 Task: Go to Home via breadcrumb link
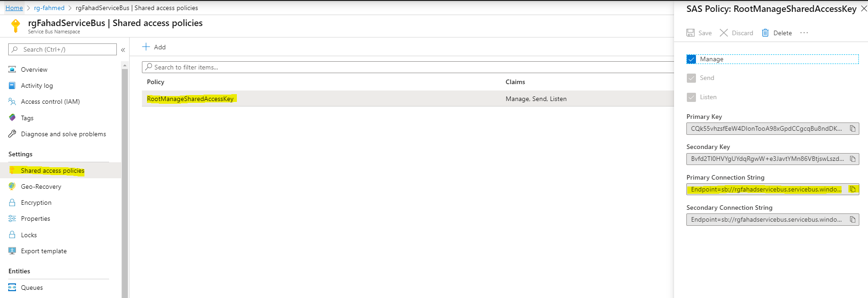pos(14,8)
